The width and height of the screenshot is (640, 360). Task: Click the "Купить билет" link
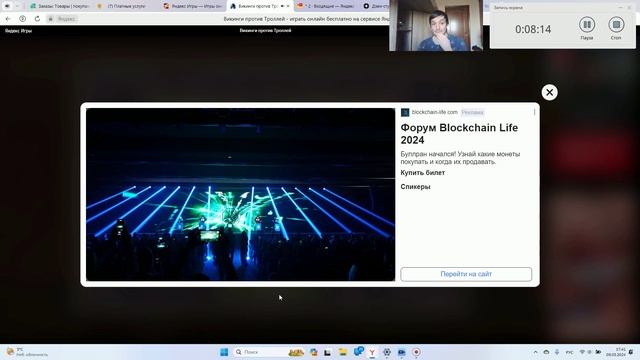click(x=422, y=173)
